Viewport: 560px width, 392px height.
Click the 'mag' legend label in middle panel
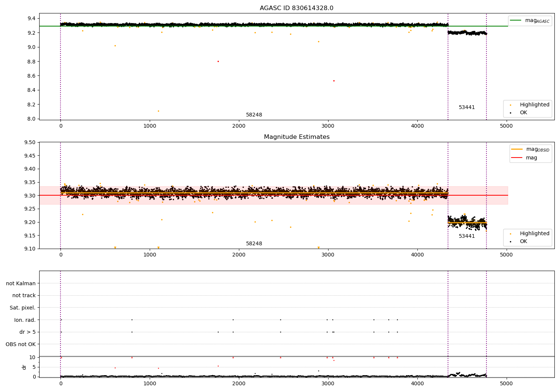pyautogui.click(x=532, y=158)
